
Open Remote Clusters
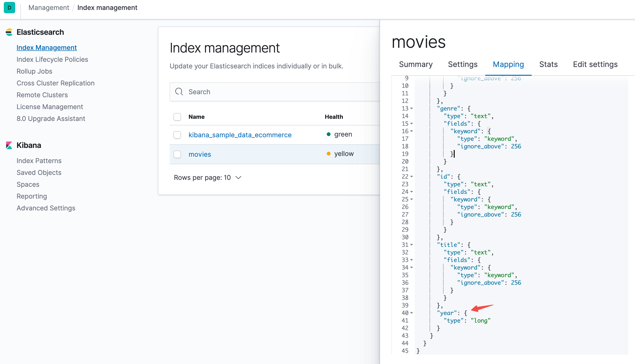coord(42,95)
